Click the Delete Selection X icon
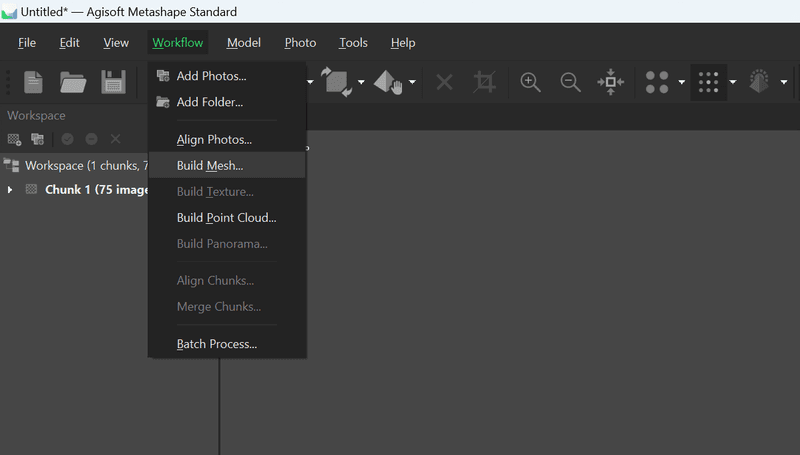 click(444, 82)
